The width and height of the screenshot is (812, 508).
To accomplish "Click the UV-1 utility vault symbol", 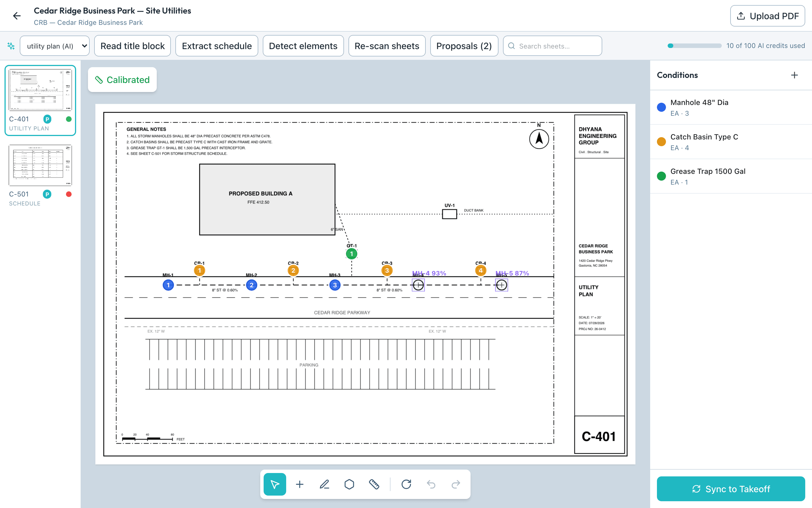I will [450, 214].
